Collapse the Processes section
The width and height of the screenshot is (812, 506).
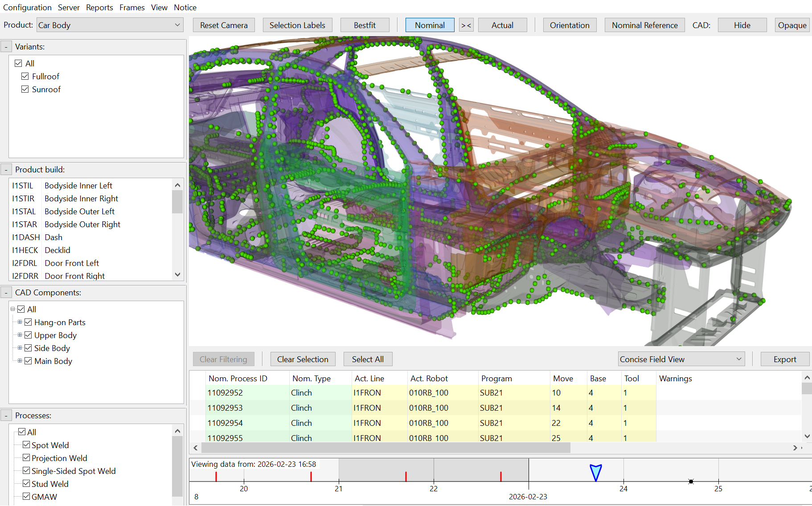point(6,416)
